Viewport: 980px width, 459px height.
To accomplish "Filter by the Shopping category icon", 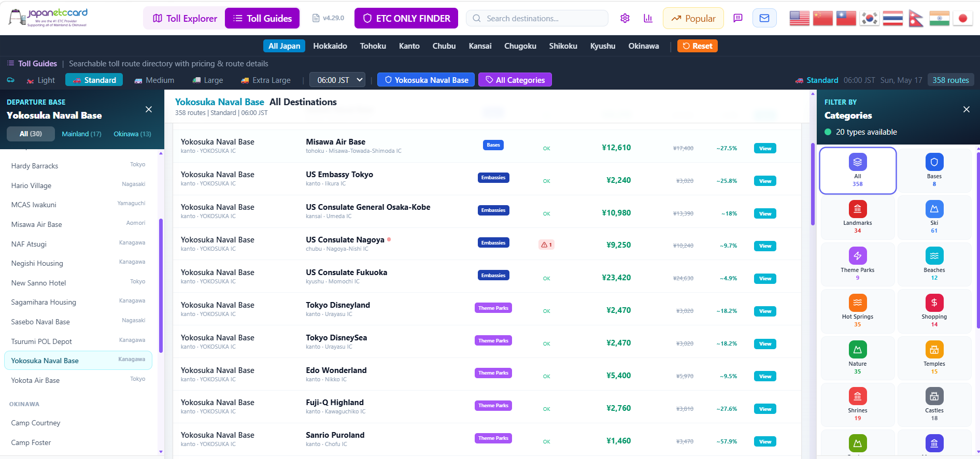I will point(934,303).
